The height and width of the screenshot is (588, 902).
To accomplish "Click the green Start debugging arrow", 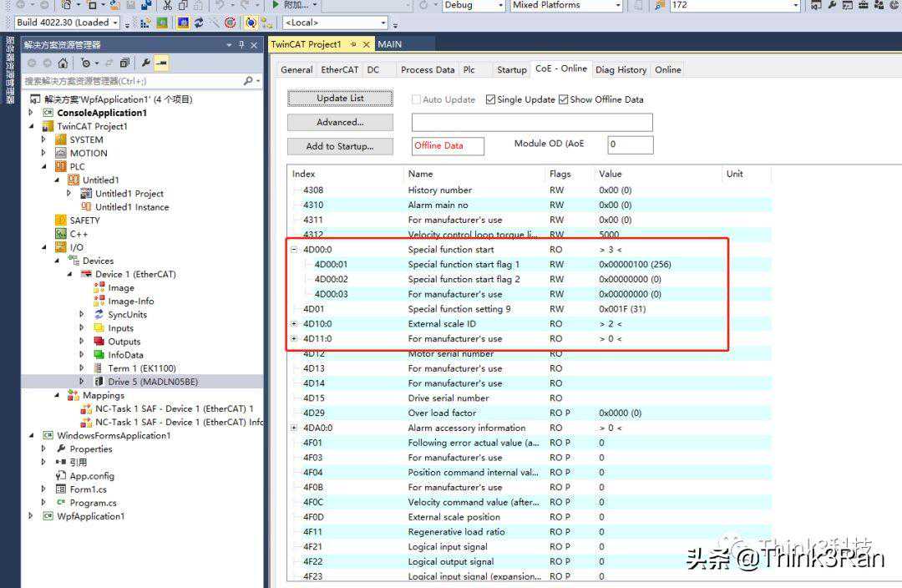I will (x=276, y=5).
